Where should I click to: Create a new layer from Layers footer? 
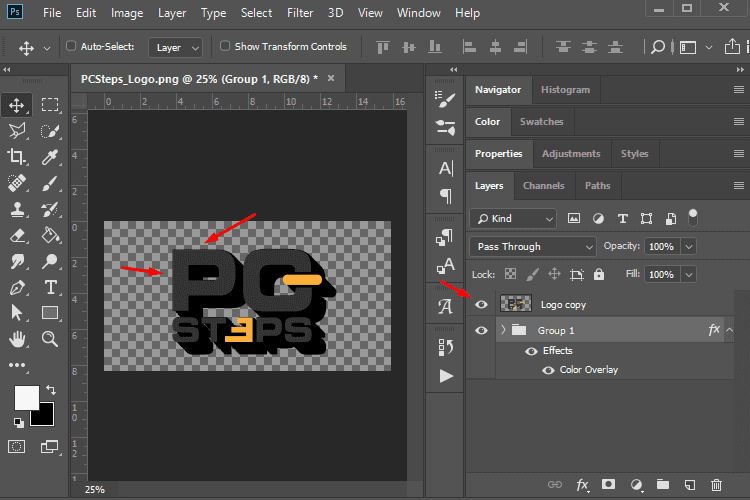click(x=689, y=485)
